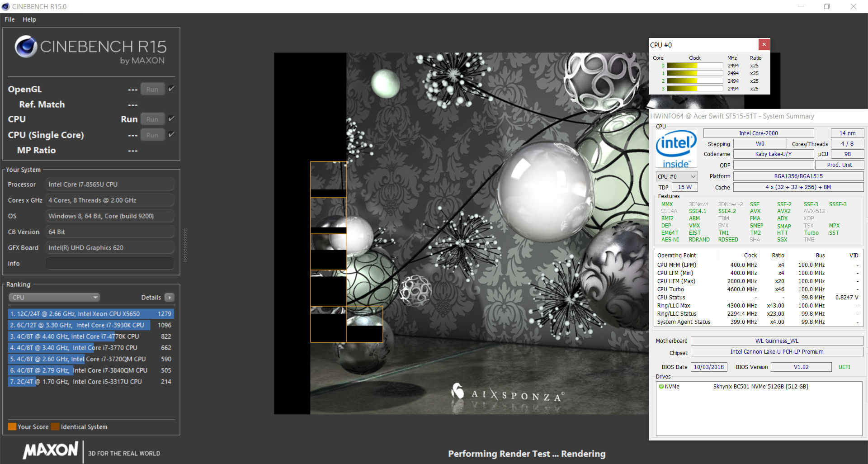Toggle the CPU test checkbox
868x464 pixels.
click(171, 118)
